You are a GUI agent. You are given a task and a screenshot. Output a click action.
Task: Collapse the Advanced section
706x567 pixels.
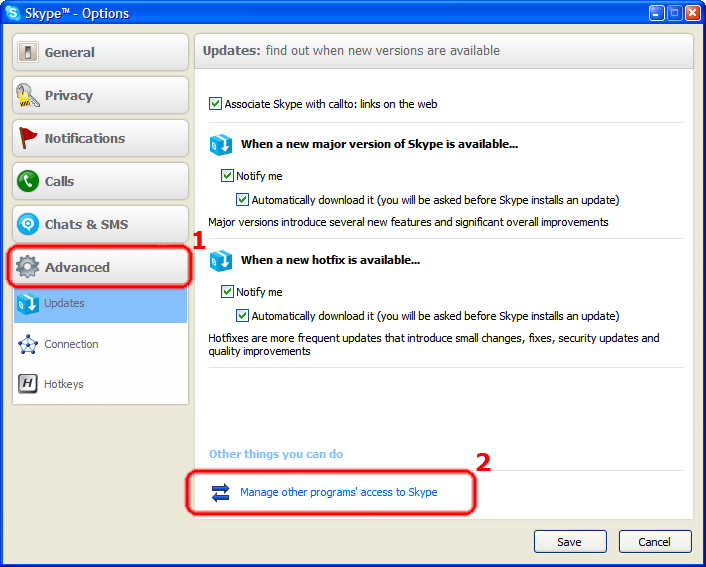pyautogui.click(x=100, y=267)
